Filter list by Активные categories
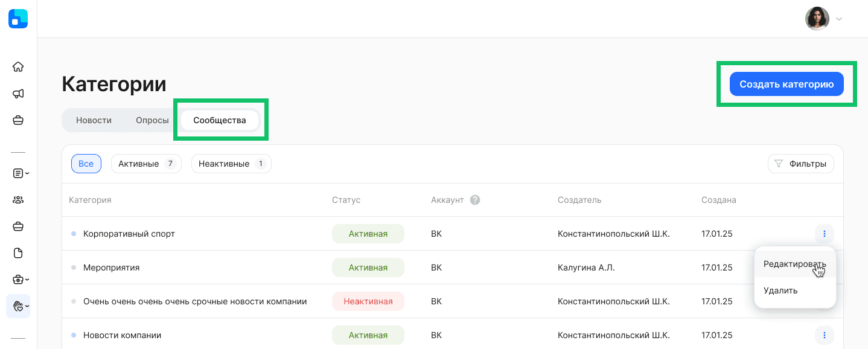 145,164
